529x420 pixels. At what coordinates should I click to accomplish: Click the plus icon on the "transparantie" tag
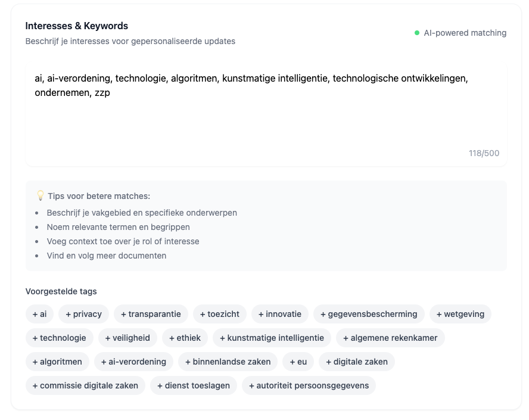point(125,314)
